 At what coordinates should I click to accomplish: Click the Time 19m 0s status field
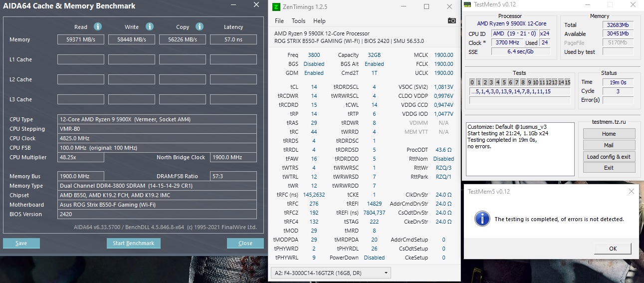coord(618,82)
